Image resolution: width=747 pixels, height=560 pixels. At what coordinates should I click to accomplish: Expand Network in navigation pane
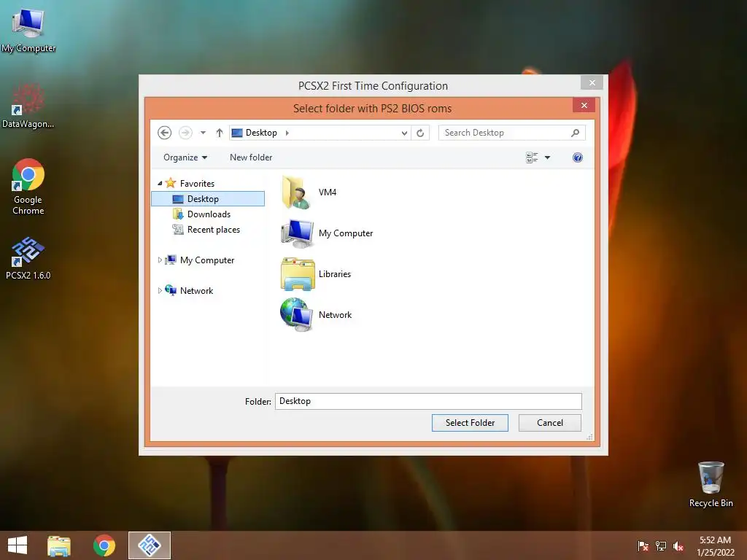(x=160, y=290)
